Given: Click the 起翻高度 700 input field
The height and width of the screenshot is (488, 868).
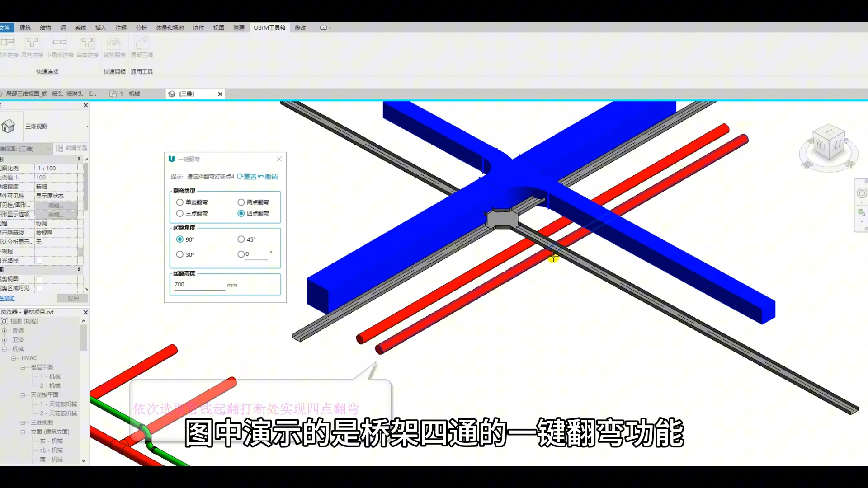Looking at the screenshot, I should click(x=199, y=285).
